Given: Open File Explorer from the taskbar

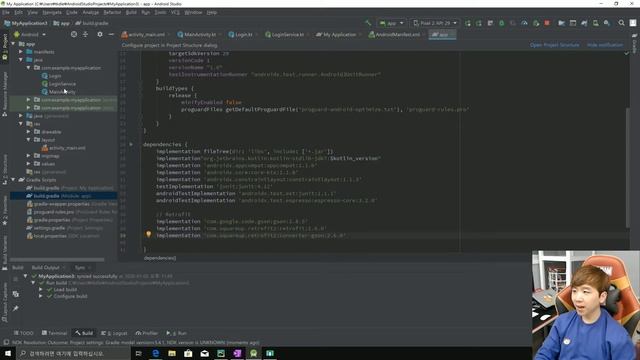Looking at the screenshot, I should [x=172, y=353].
